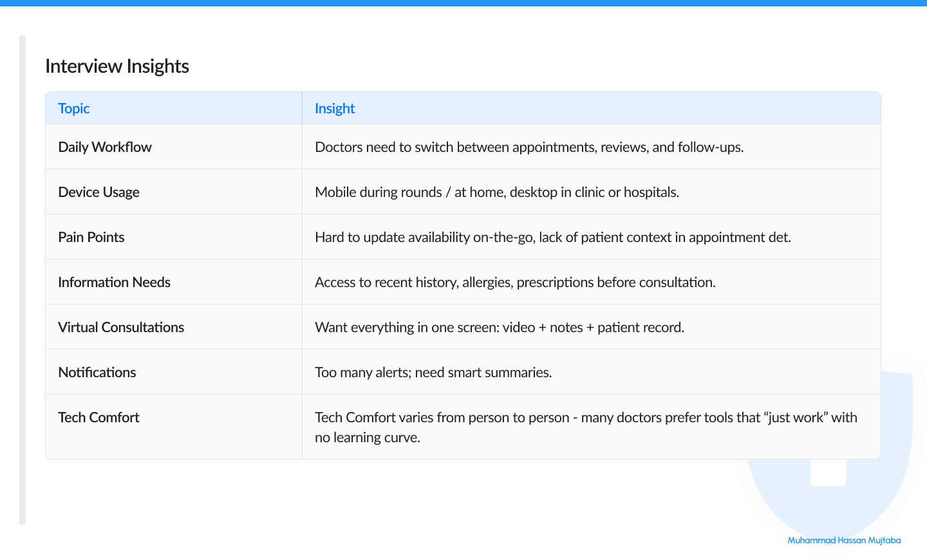Select the mobile during rounds insight text
Screen dimensions: 927x560
[497, 192]
